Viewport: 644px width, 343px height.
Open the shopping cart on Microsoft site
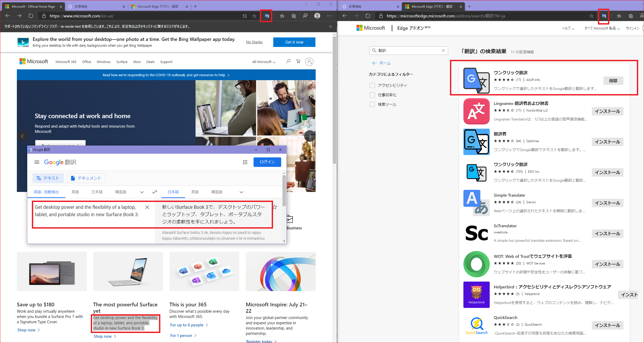[298, 61]
